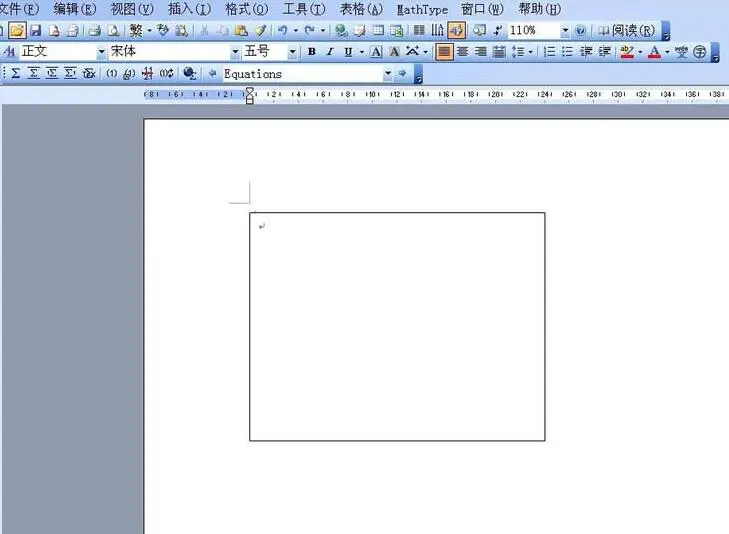Click the MathType inline equation sigma icon
The width and height of the screenshot is (729, 534).
pyautogui.click(x=17, y=74)
